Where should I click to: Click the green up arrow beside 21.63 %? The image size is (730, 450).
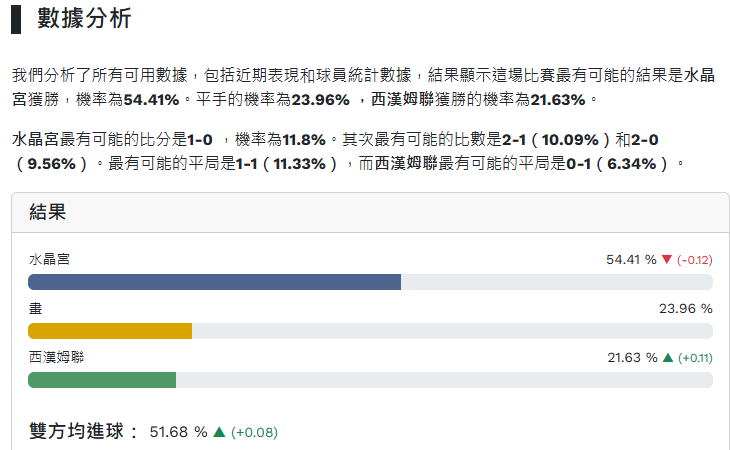pyautogui.click(x=667, y=357)
